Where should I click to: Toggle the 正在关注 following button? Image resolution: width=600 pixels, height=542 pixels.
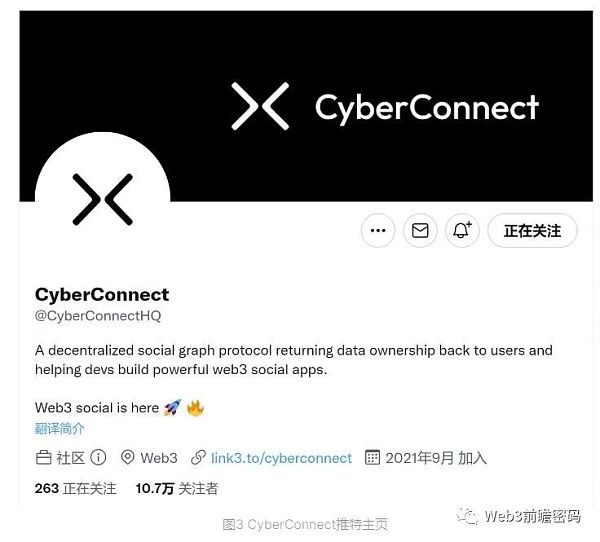click(532, 230)
